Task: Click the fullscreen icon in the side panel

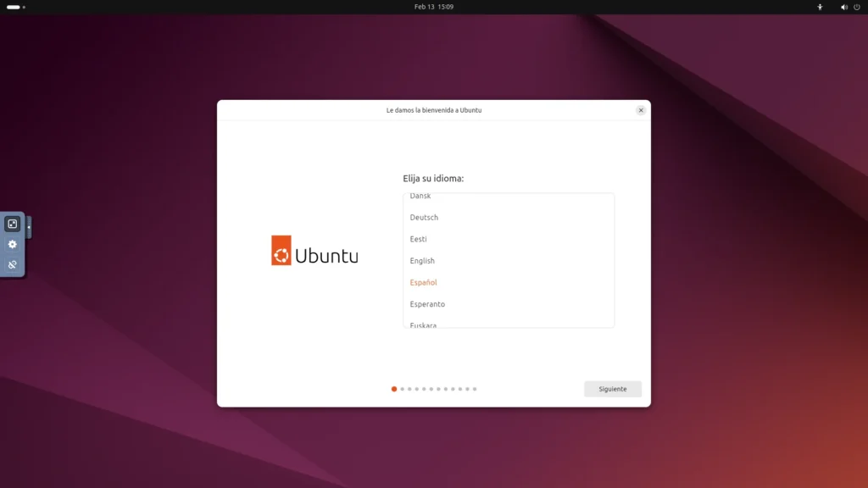Action: tap(12, 224)
